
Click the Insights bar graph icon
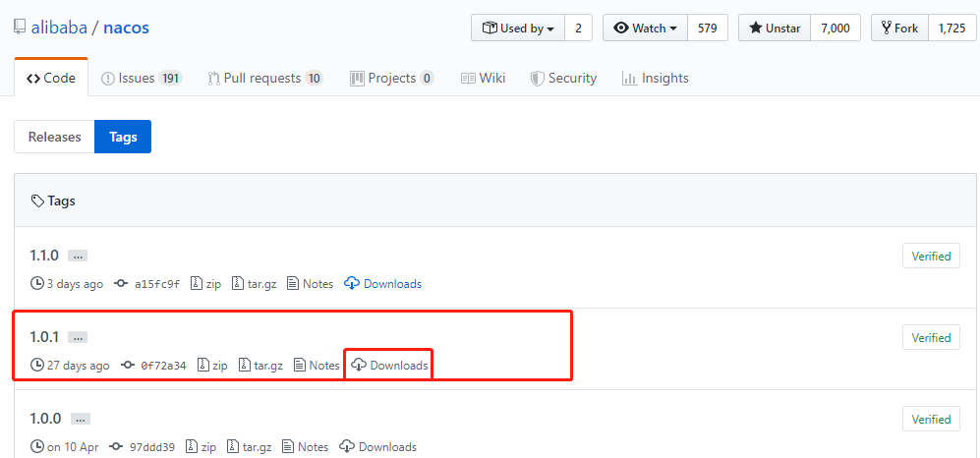tap(629, 79)
